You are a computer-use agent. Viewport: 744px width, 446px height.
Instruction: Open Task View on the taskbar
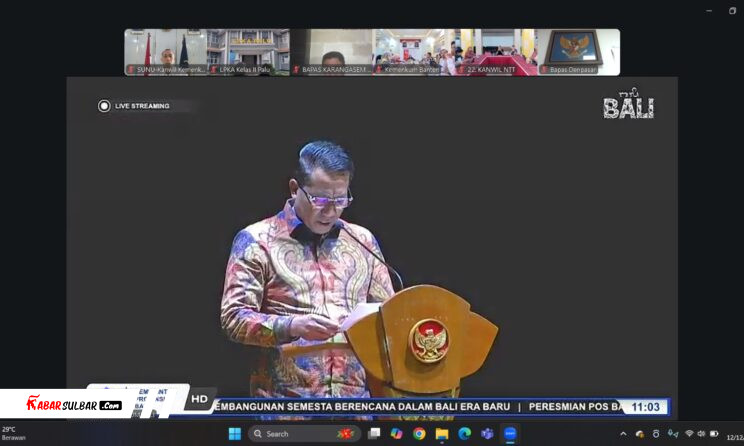pyautogui.click(x=374, y=434)
